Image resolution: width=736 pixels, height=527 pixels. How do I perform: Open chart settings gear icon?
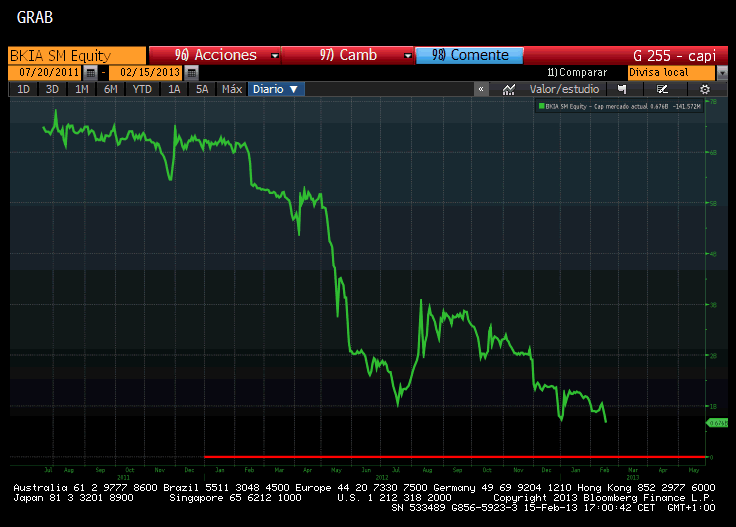click(705, 89)
